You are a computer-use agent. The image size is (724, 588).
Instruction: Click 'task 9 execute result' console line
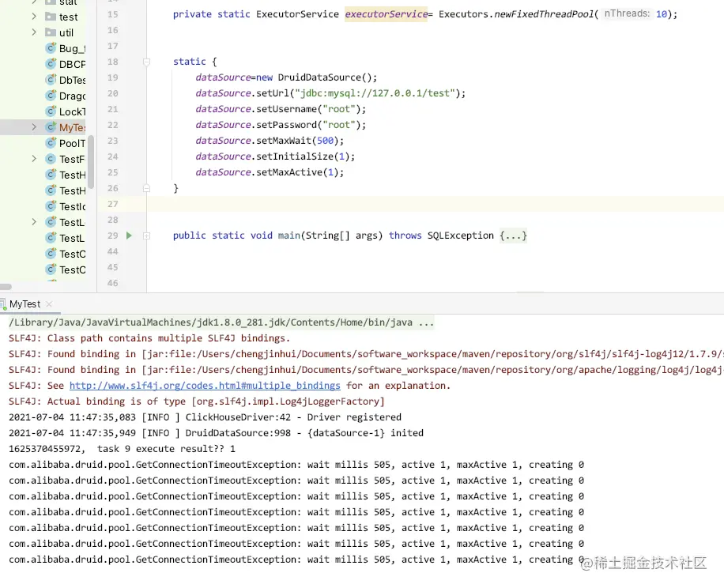(122, 449)
